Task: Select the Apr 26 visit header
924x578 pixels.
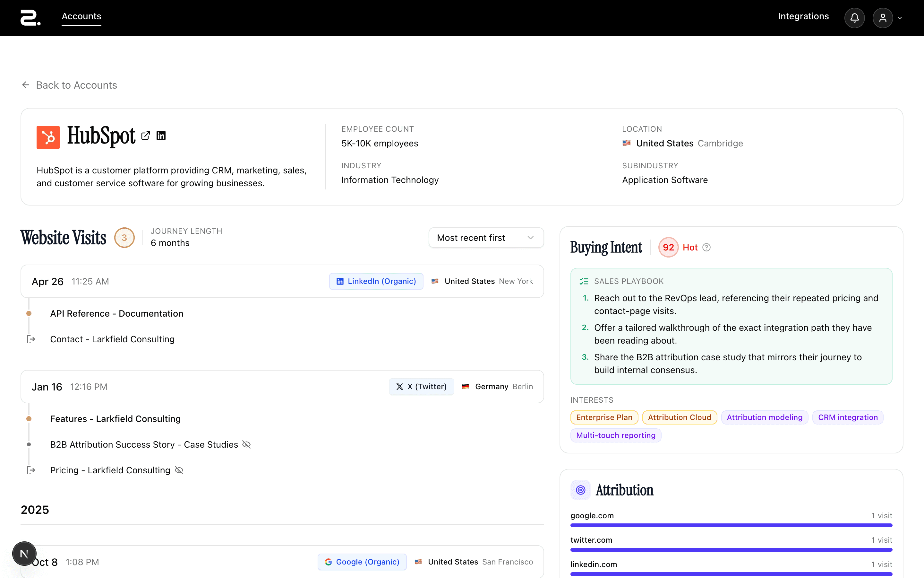Action: (282, 281)
